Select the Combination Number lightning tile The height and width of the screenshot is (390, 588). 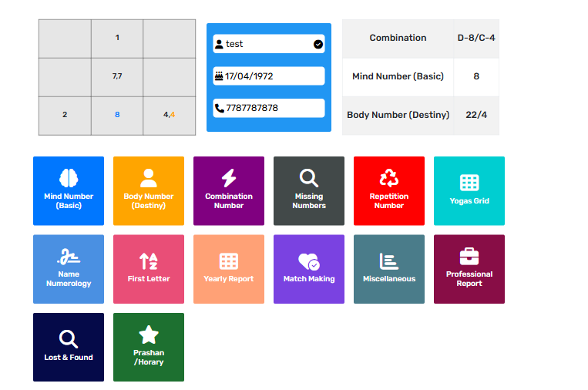click(229, 190)
